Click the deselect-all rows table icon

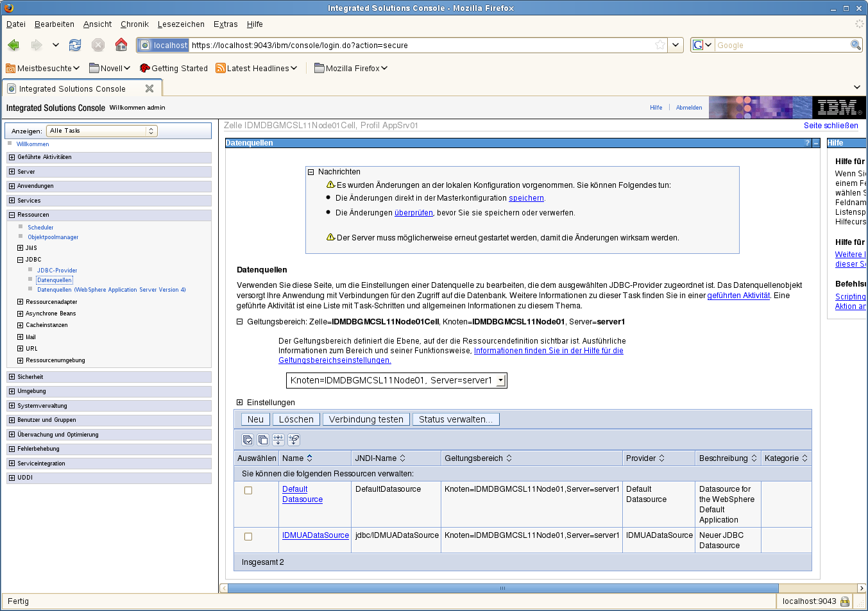click(x=263, y=440)
